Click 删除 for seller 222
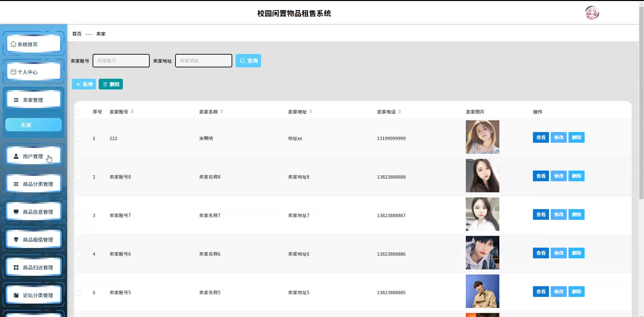 (577, 137)
